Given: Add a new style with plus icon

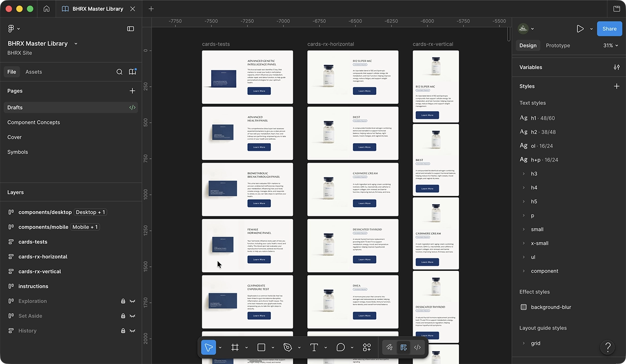Looking at the screenshot, I should pyautogui.click(x=617, y=86).
